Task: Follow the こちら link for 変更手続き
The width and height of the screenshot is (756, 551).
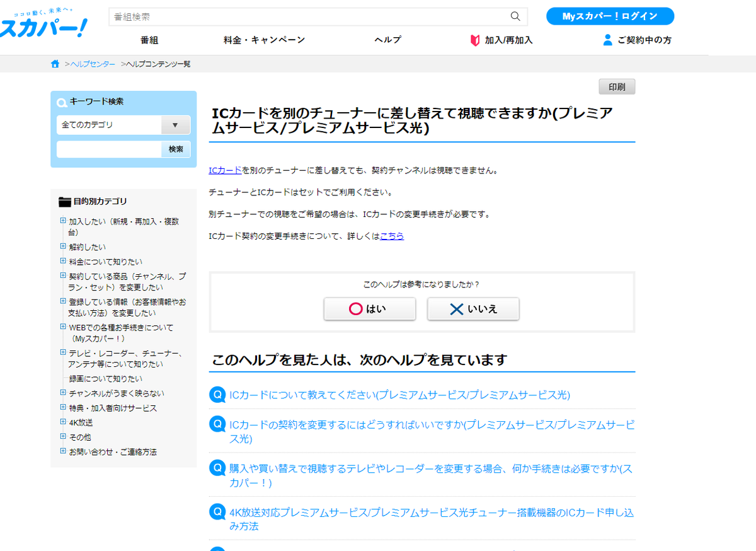Action: click(x=392, y=236)
